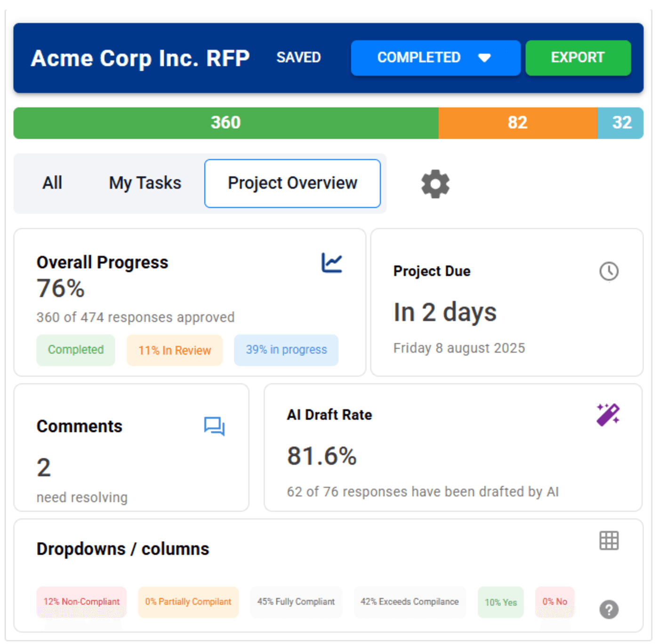Open the grid view icon on Dropdowns card
This screenshot has width=659, height=644.
click(608, 541)
